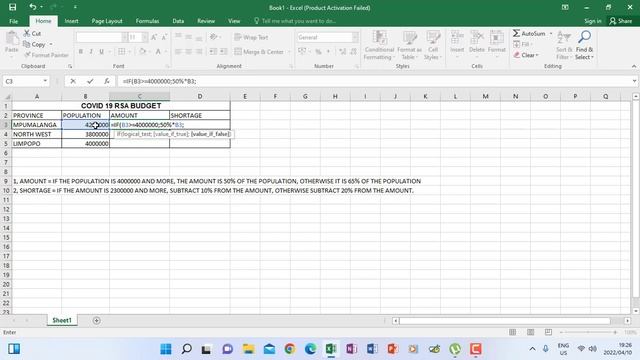Open Find & Select

click(x=584, y=45)
